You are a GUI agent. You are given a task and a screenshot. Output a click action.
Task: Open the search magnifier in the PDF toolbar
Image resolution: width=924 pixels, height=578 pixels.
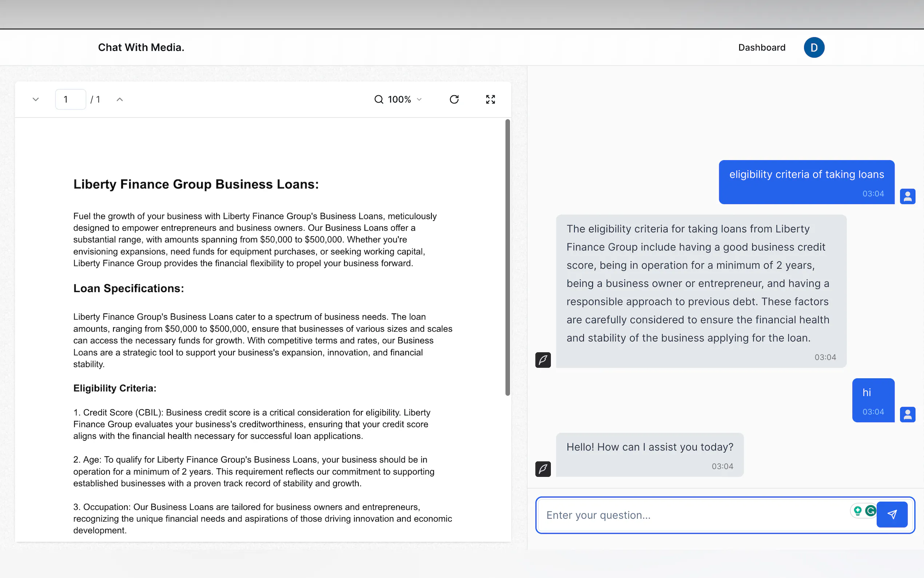coord(379,99)
